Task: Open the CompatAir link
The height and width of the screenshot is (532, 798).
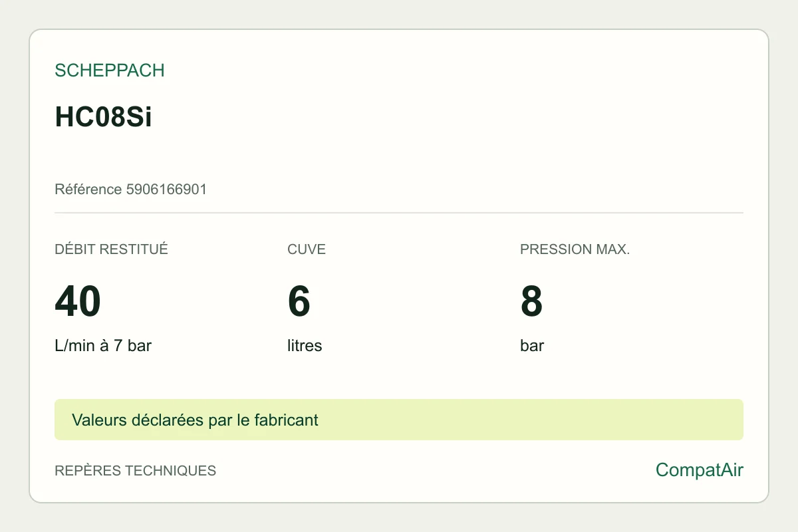Action: point(700,470)
